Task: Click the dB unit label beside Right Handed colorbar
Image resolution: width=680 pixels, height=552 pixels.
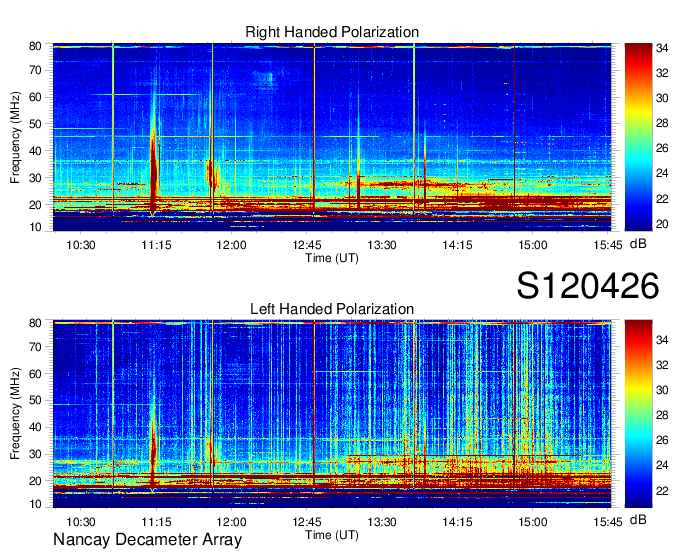Action: (x=638, y=244)
